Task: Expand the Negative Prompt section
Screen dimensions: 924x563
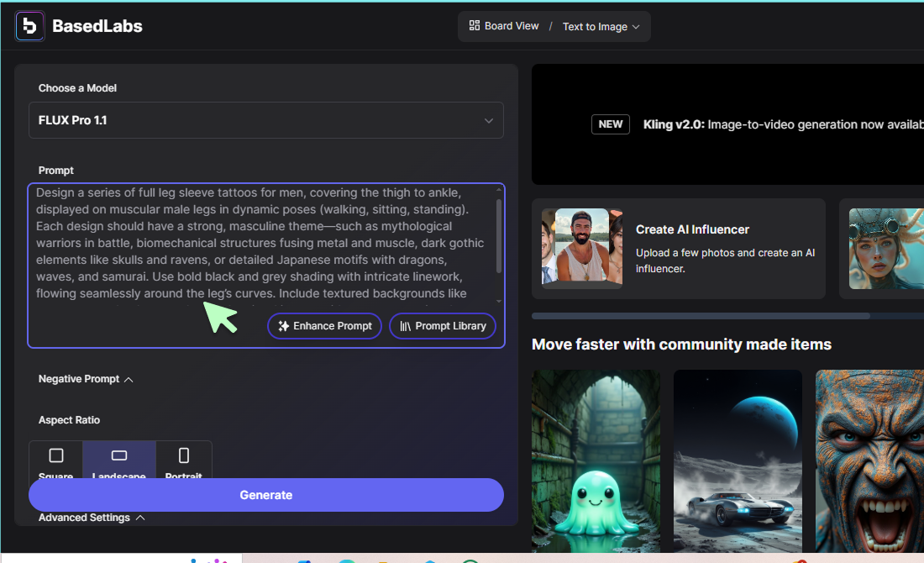Action: pyautogui.click(x=86, y=379)
